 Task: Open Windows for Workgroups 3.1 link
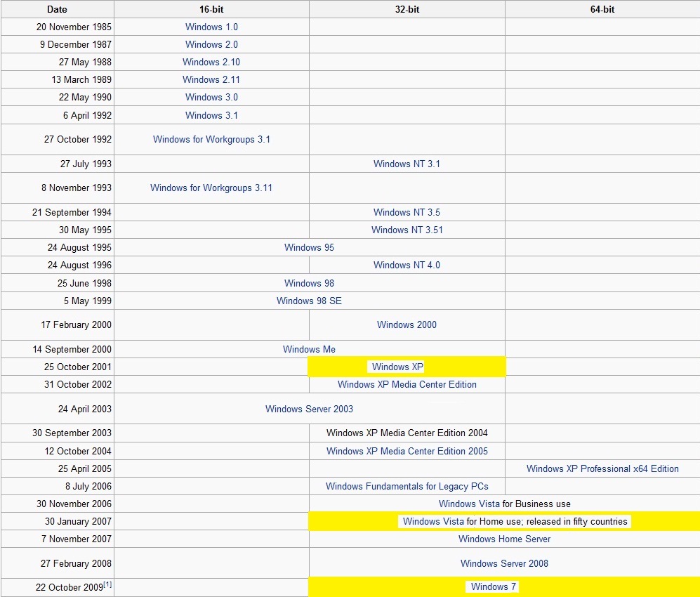coord(211,139)
